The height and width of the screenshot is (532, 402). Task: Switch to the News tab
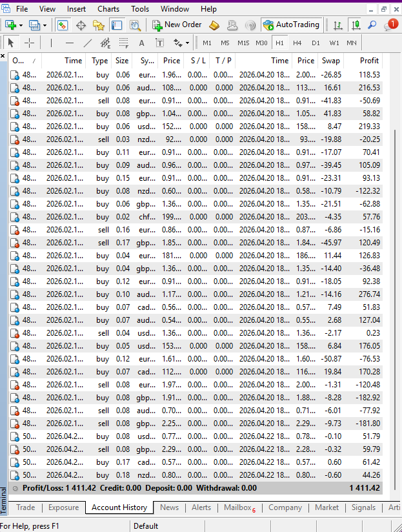(169, 507)
